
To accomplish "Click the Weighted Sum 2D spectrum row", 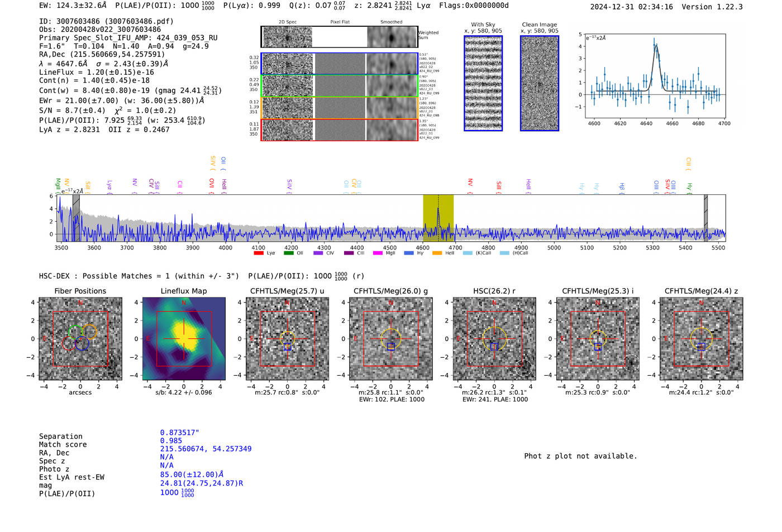I will click(340, 37).
